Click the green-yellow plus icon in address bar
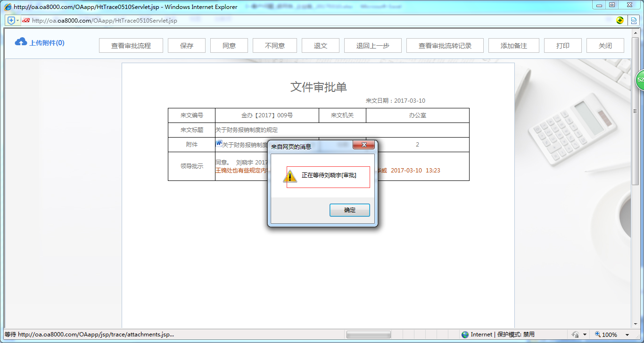The height and width of the screenshot is (343, 644). pos(620,20)
